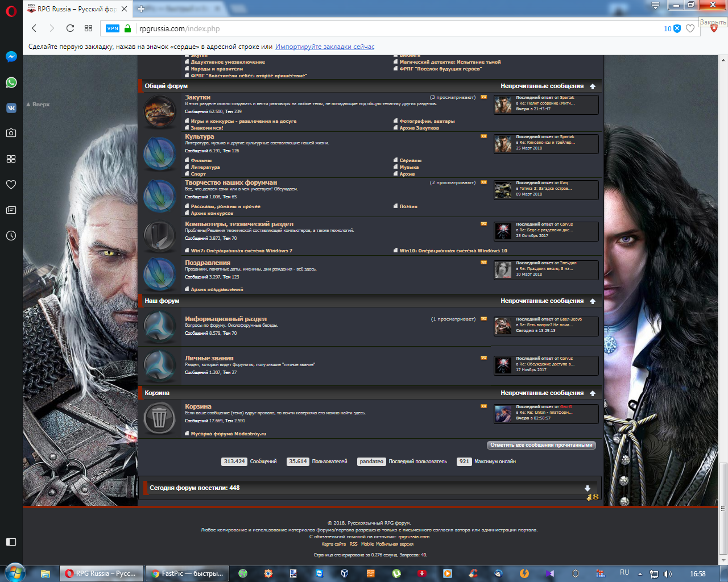Open the Поздравления forum section

pos(208,263)
